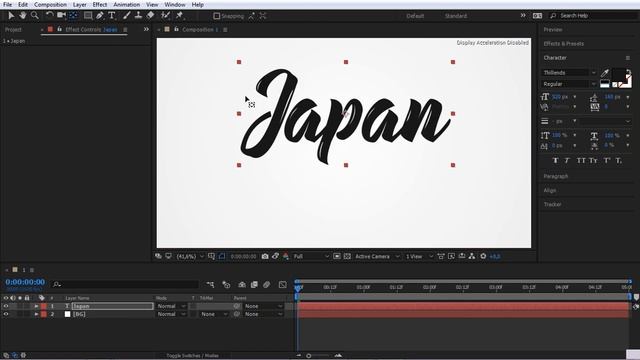640x360 pixels.
Task: Open the Composition menu
Action: (50, 4)
